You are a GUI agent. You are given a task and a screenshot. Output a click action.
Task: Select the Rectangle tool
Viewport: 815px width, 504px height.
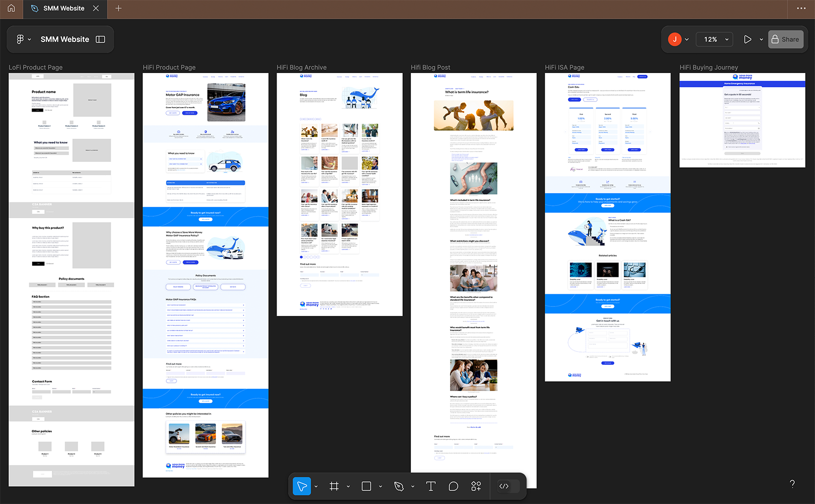pyautogui.click(x=366, y=486)
